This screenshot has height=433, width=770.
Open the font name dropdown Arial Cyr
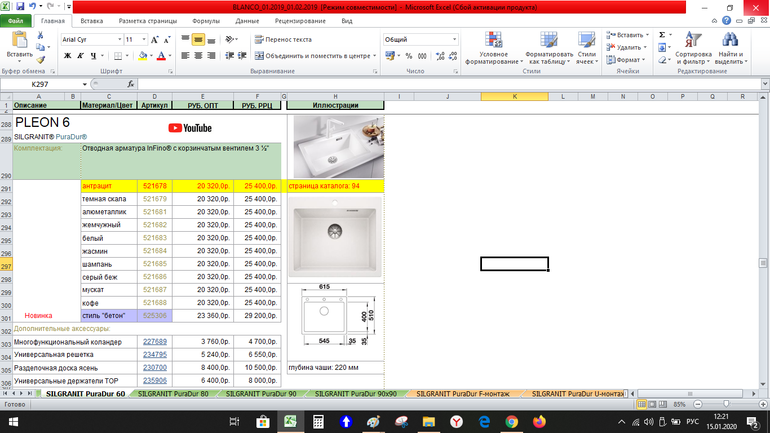click(x=88, y=39)
